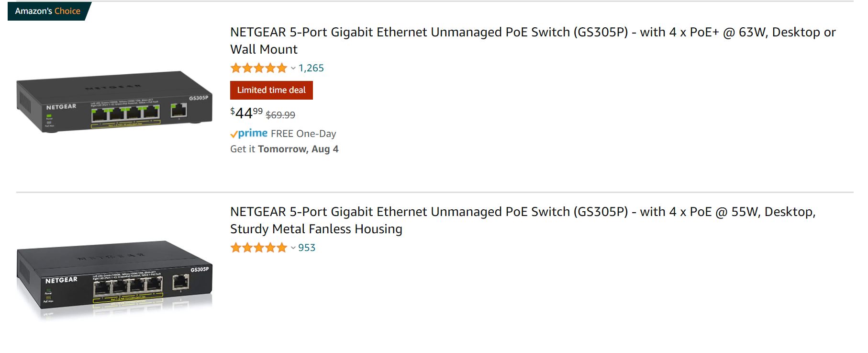
Task: Expand ratings popover chevron beside 1,265
Action: [x=293, y=68]
